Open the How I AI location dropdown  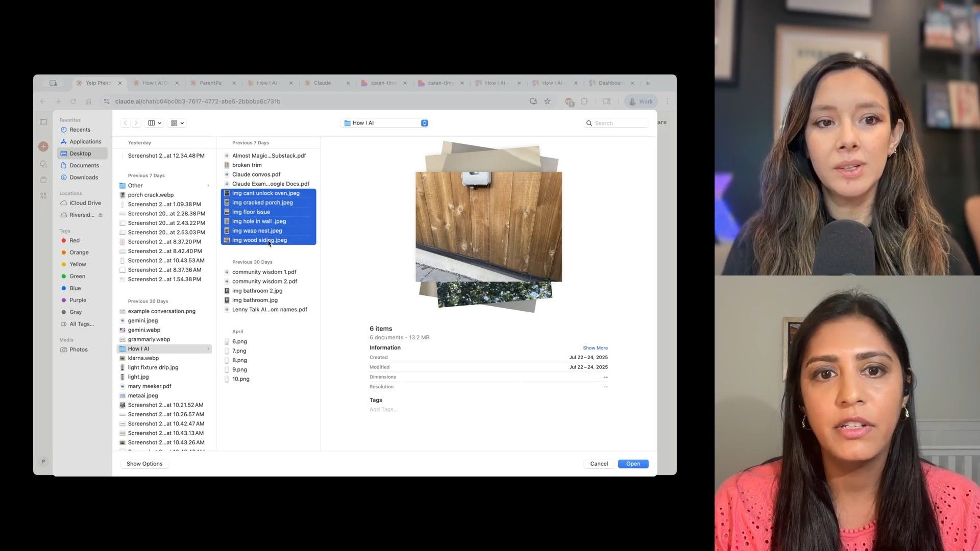click(x=385, y=123)
